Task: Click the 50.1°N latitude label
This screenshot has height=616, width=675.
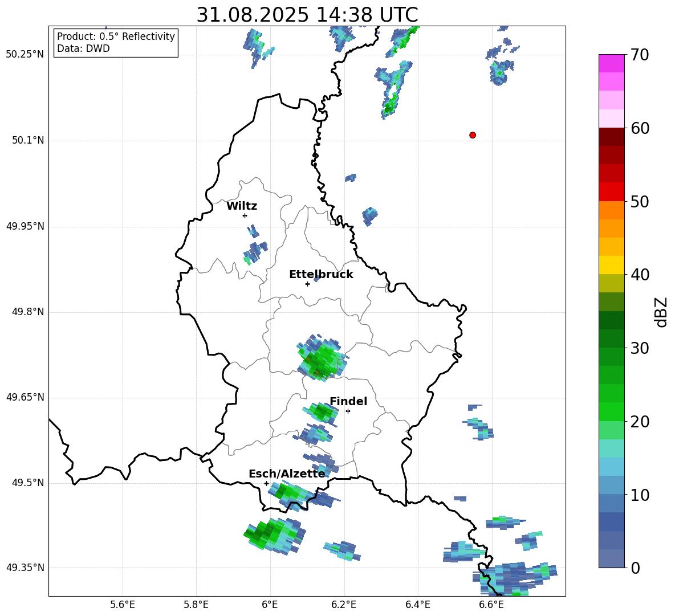Action: (28, 140)
